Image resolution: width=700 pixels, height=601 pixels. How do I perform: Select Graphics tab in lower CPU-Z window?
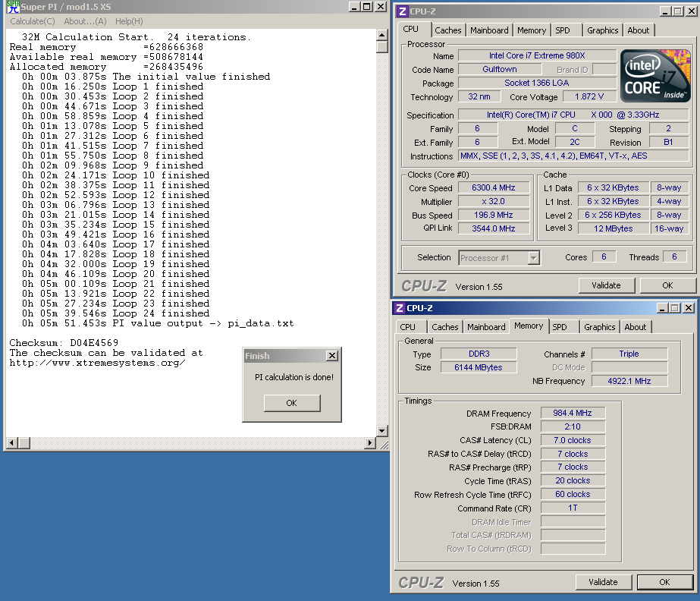click(x=599, y=327)
